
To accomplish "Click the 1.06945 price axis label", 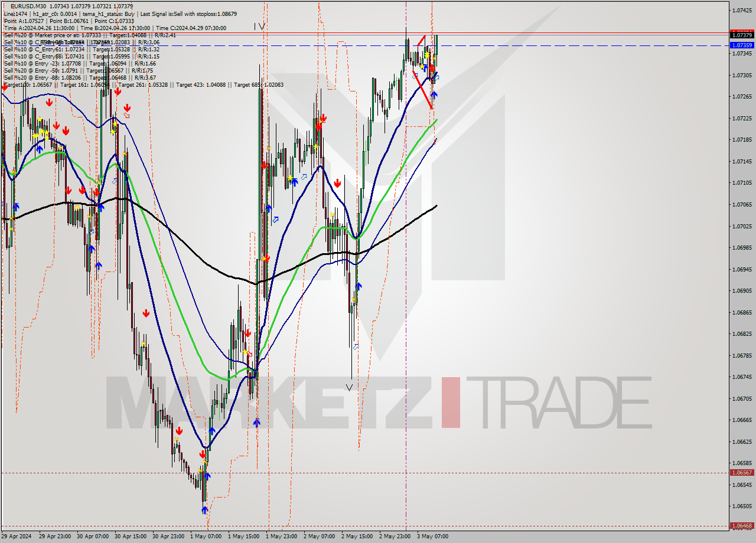I will pyautogui.click(x=742, y=269).
